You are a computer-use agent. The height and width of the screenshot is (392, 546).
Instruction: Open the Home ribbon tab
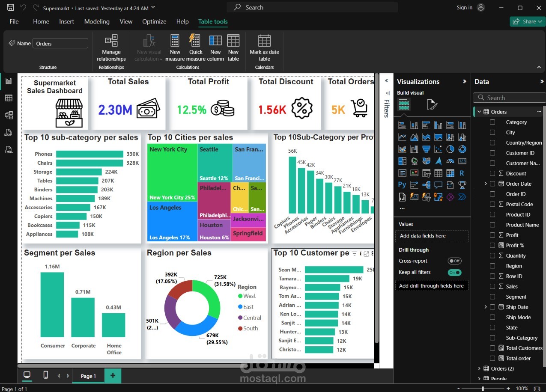41,21
